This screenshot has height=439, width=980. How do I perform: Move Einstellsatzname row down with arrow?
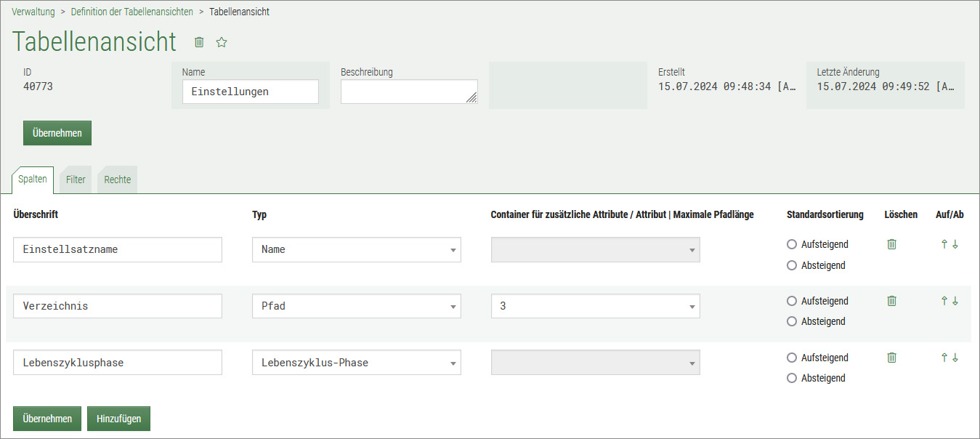point(955,244)
